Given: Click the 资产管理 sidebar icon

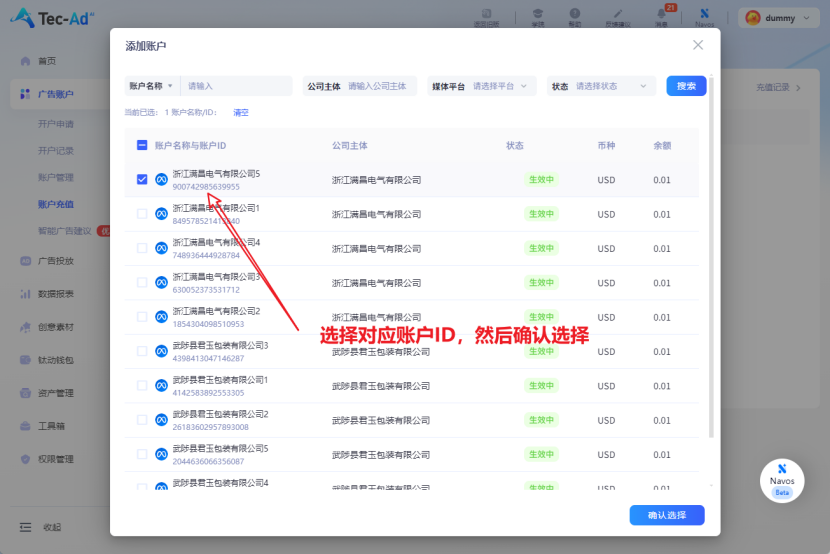Looking at the screenshot, I should click(x=25, y=393).
